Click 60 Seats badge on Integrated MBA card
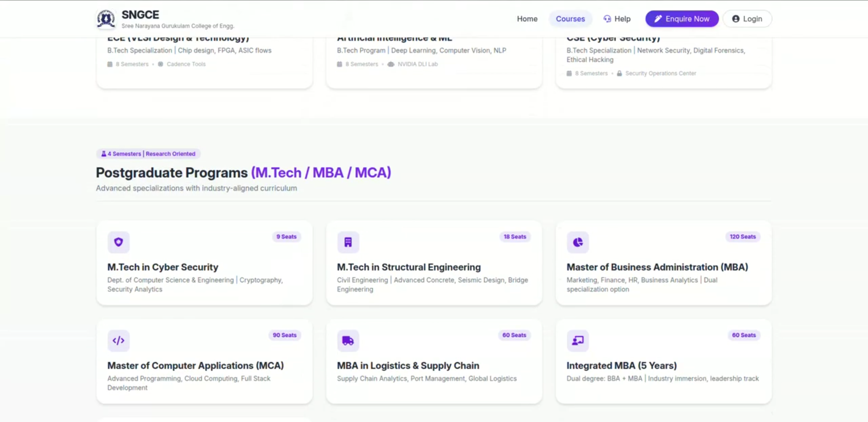The height and width of the screenshot is (422, 868). coord(744,335)
